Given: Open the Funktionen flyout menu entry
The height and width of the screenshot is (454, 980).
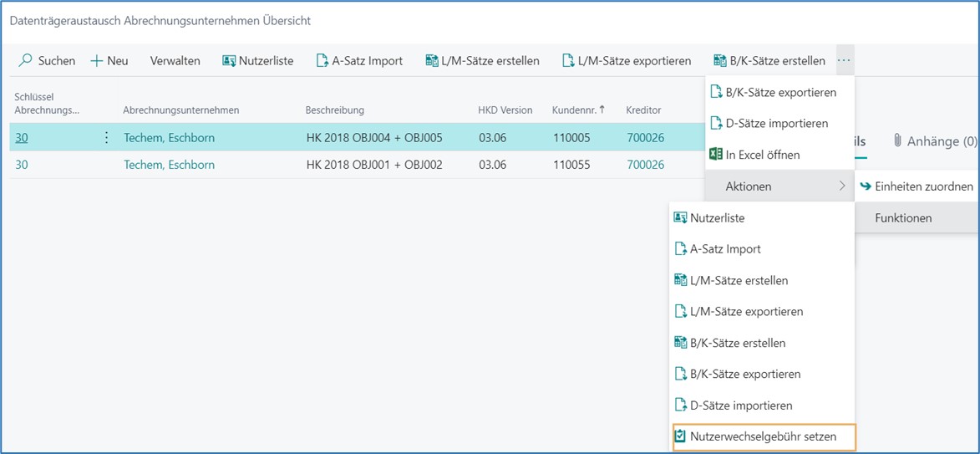Looking at the screenshot, I should click(903, 218).
